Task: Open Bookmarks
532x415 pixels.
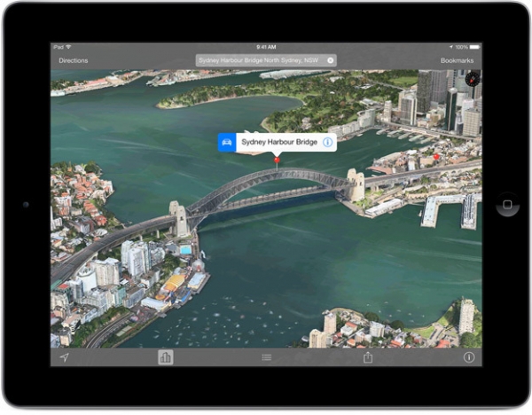Action: pyautogui.click(x=457, y=60)
